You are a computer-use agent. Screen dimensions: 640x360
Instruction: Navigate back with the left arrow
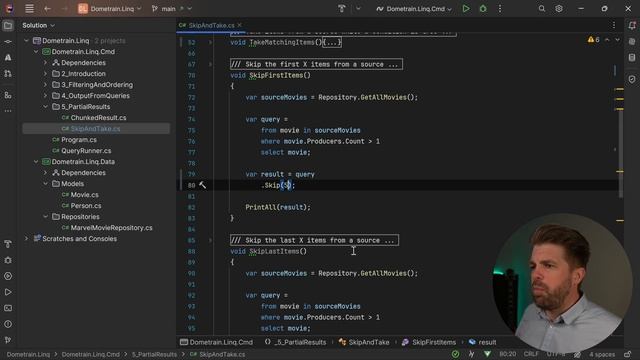pyautogui.click(x=47, y=9)
